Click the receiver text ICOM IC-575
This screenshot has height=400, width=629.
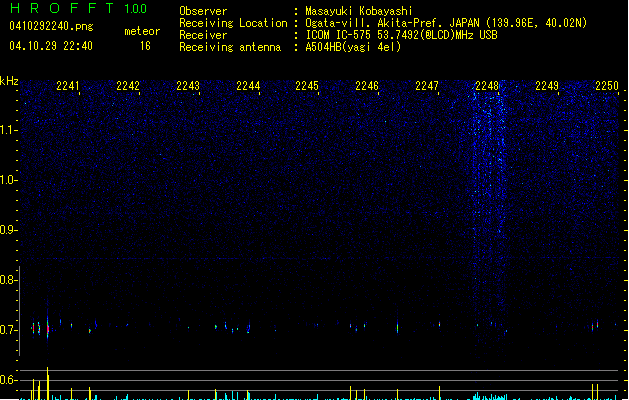click(x=339, y=35)
